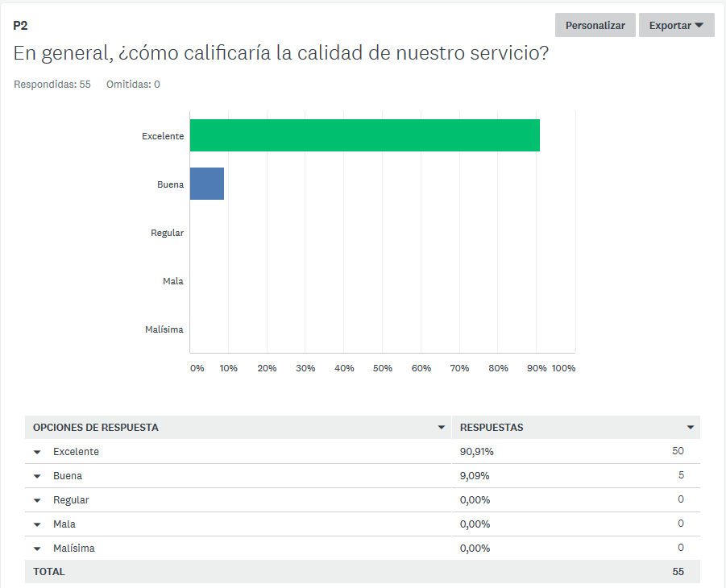
Task: Click the 90,91% value in table
Action: pyautogui.click(x=476, y=452)
